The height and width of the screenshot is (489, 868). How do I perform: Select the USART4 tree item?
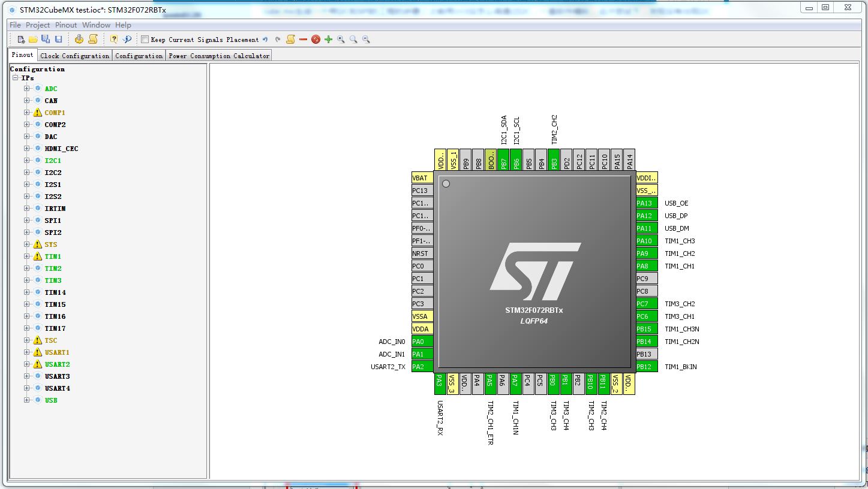click(58, 388)
